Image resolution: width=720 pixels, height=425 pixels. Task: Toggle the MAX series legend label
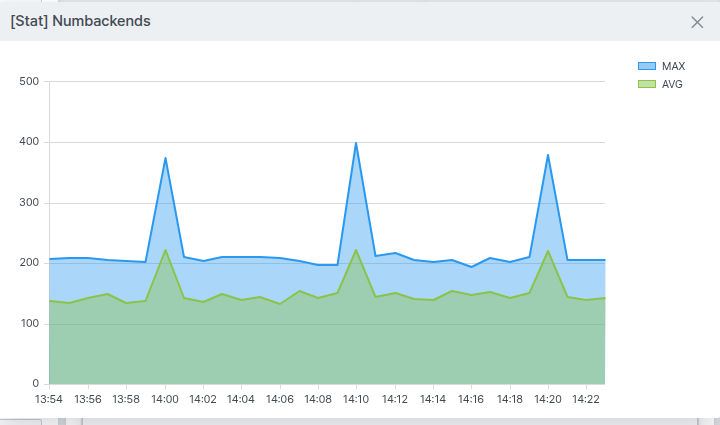point(673,66)
